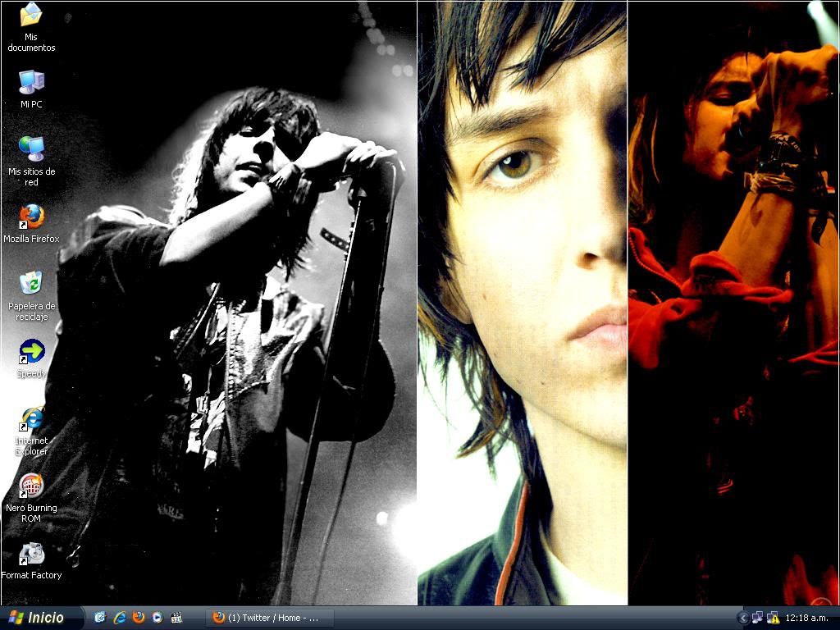Screen dimensions: 840x630
Task: Select the Internet Explorer desktop shortcut
Action: tap(31, 431)
